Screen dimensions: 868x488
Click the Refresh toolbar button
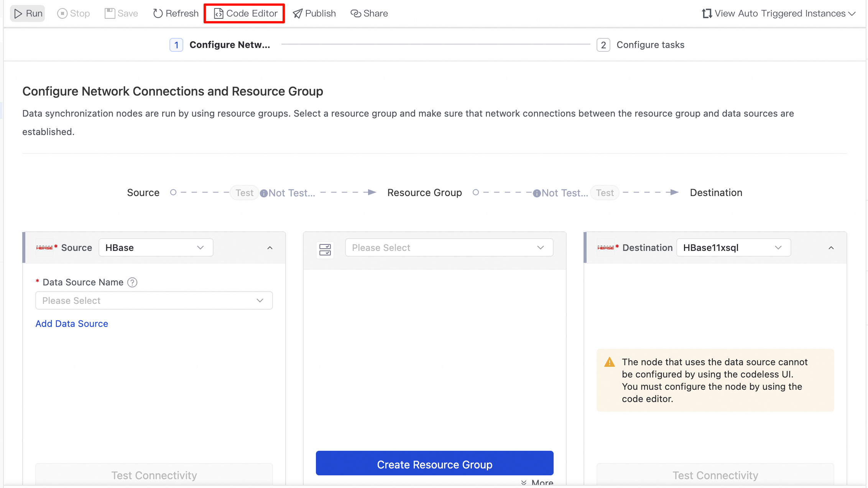point(176,13)
